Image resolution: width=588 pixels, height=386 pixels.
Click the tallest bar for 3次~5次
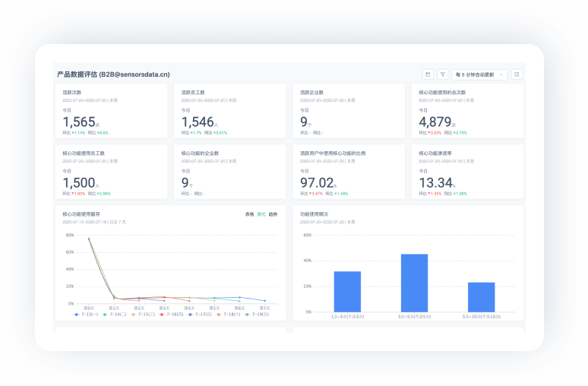click(x=414, y=283)
